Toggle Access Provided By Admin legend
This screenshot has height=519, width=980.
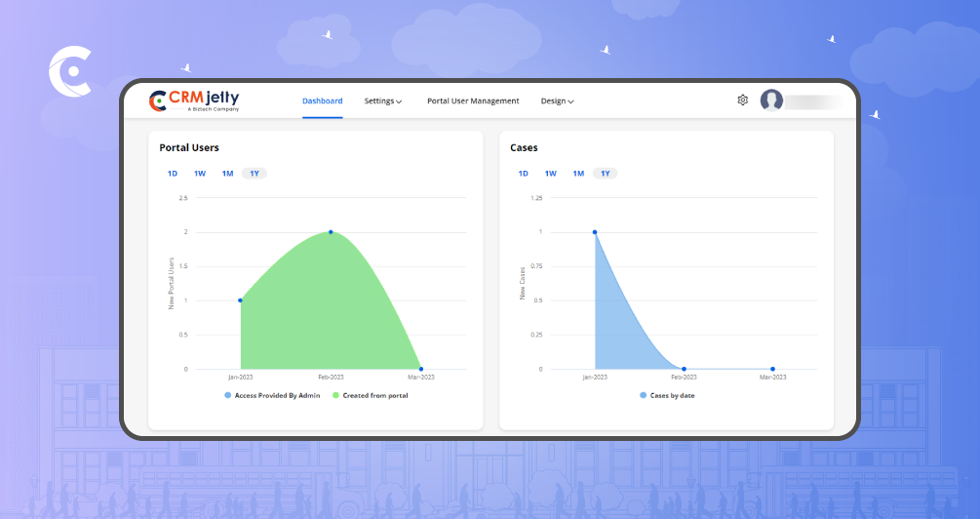click(274, 395)
